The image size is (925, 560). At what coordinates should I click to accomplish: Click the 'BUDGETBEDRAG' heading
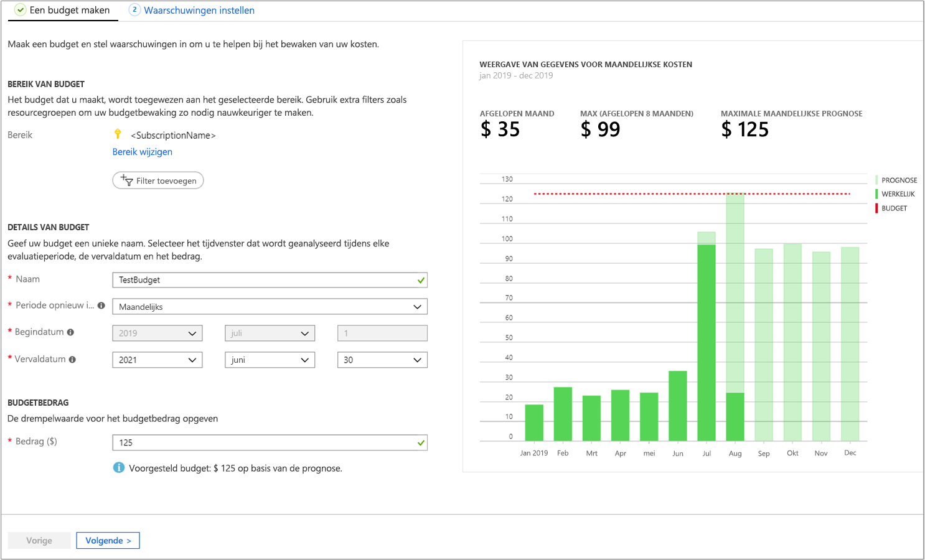[38, 403]
